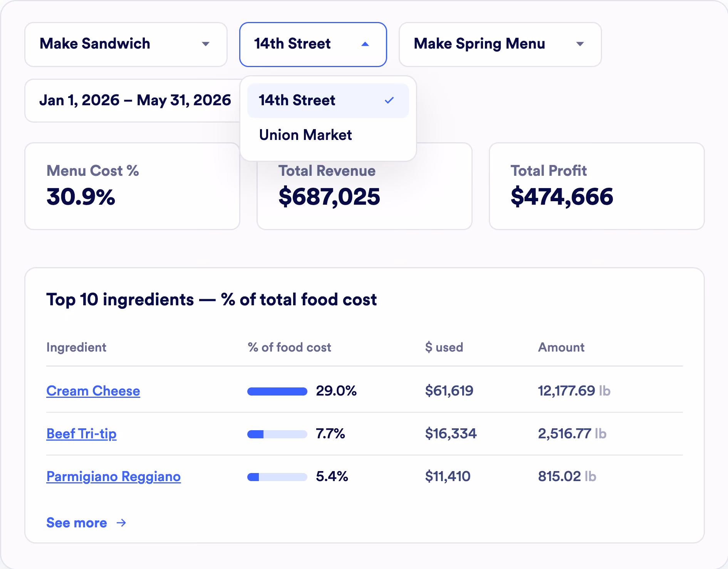
Task: Click the Ingredient column header
Action: click(x=76, y=347)
